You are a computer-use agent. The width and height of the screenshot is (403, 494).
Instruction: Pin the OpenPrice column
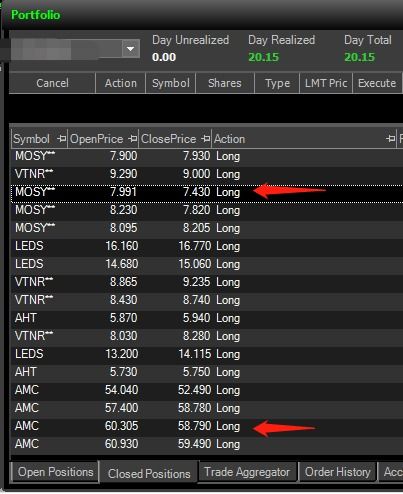click(133, 139)
